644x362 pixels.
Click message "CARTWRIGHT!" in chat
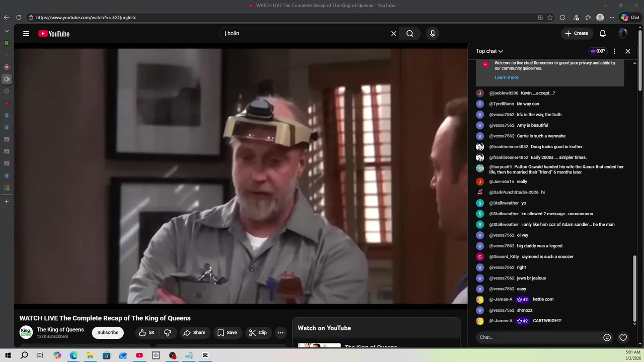click(x=547, y=321)
